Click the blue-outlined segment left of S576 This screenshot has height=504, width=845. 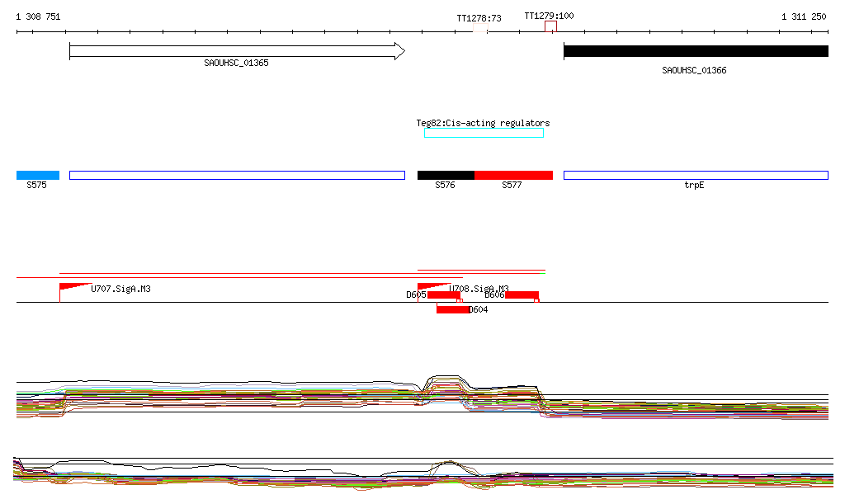pos(237,175)
